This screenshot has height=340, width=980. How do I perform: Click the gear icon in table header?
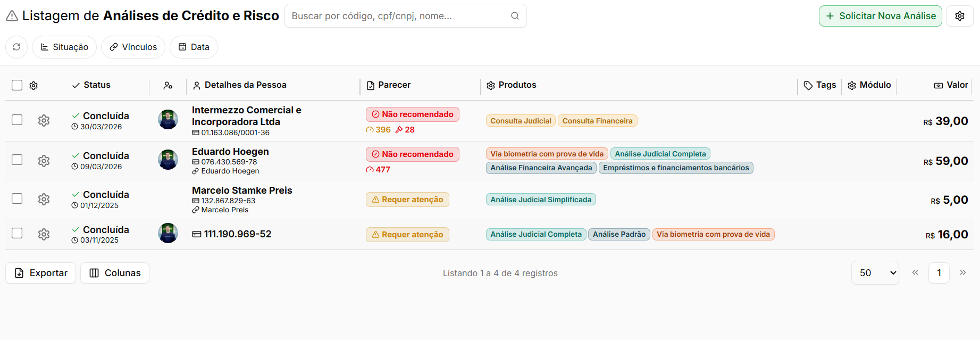coord(33,86)
